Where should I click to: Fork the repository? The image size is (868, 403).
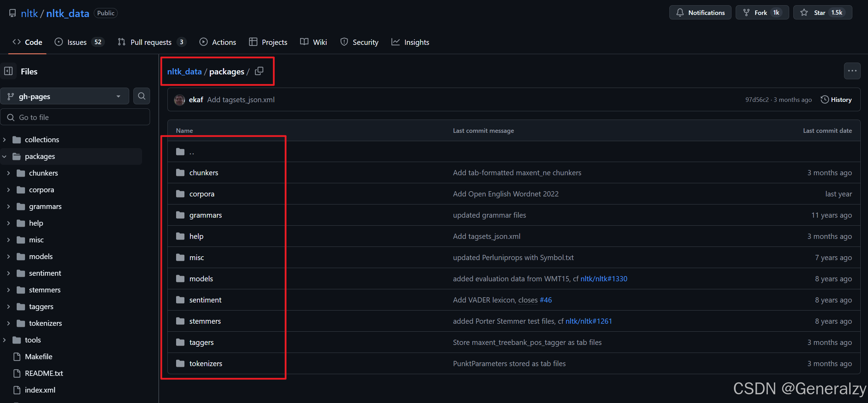(x=761, y=13)
